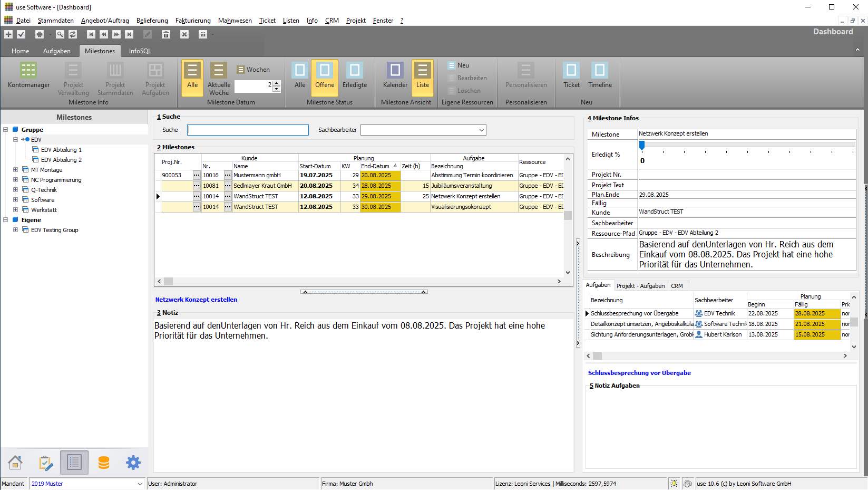Click the plus (new record) toolbar icon

[x=8, y=34]
